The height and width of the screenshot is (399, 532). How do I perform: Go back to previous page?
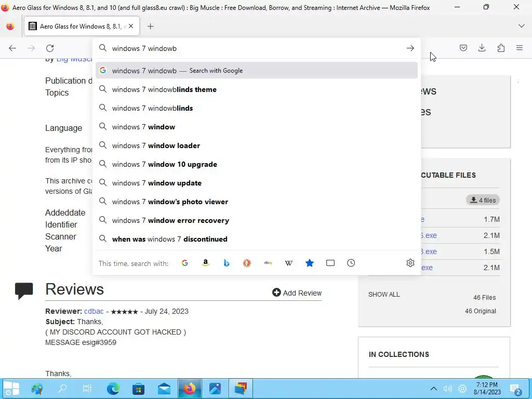coord(12,48)
